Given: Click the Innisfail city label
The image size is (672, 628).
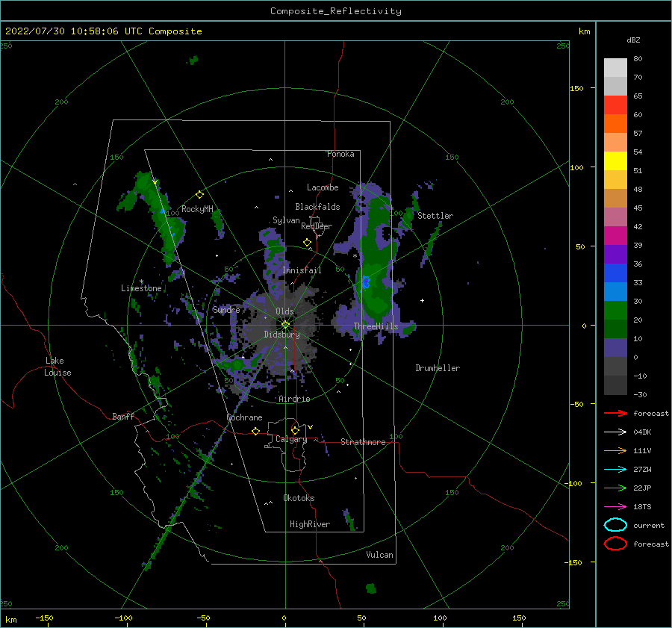Looking at the screenshot, I should coord(302,270).
